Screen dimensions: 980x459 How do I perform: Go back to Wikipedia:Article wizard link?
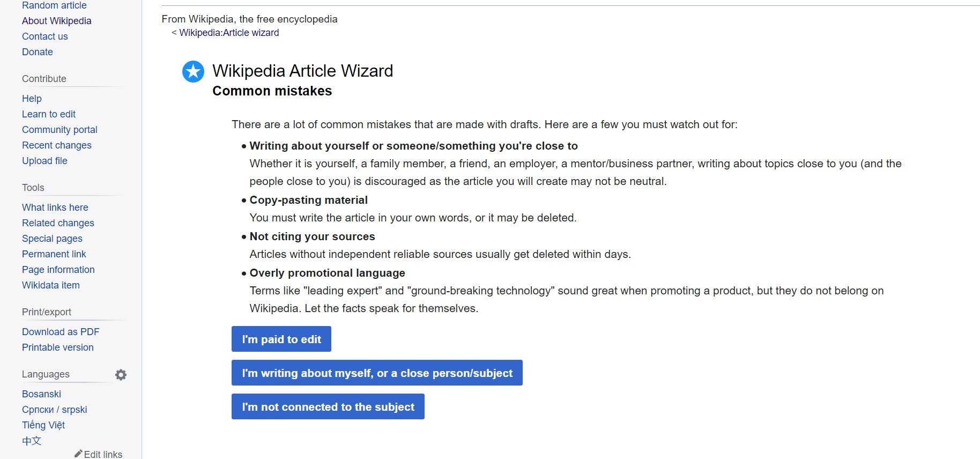pos(229,33)
